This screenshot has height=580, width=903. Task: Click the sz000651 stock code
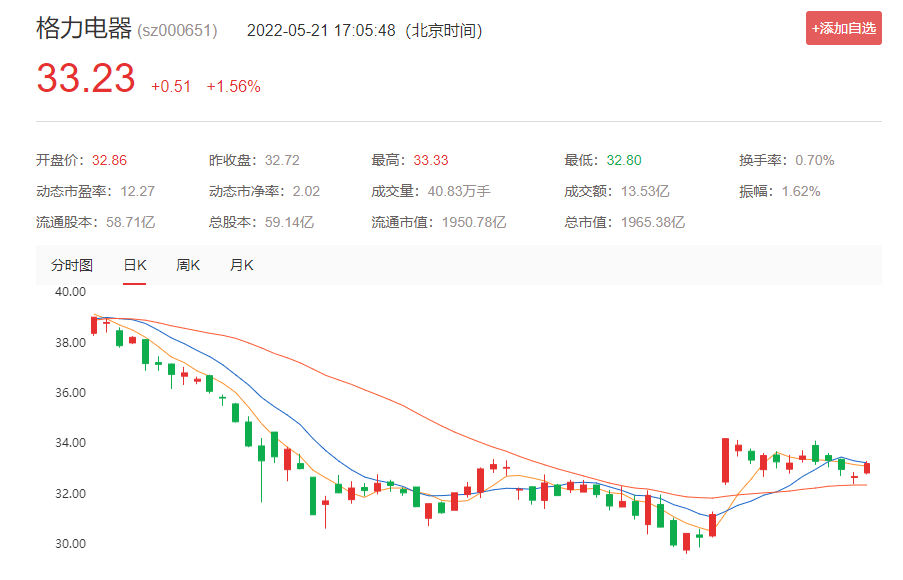tap(177, 31)
